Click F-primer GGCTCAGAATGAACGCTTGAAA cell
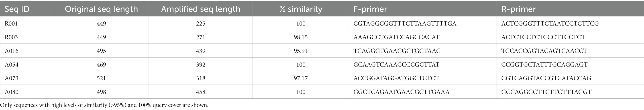This screenshot has height=110, width=644. [423, 92]
